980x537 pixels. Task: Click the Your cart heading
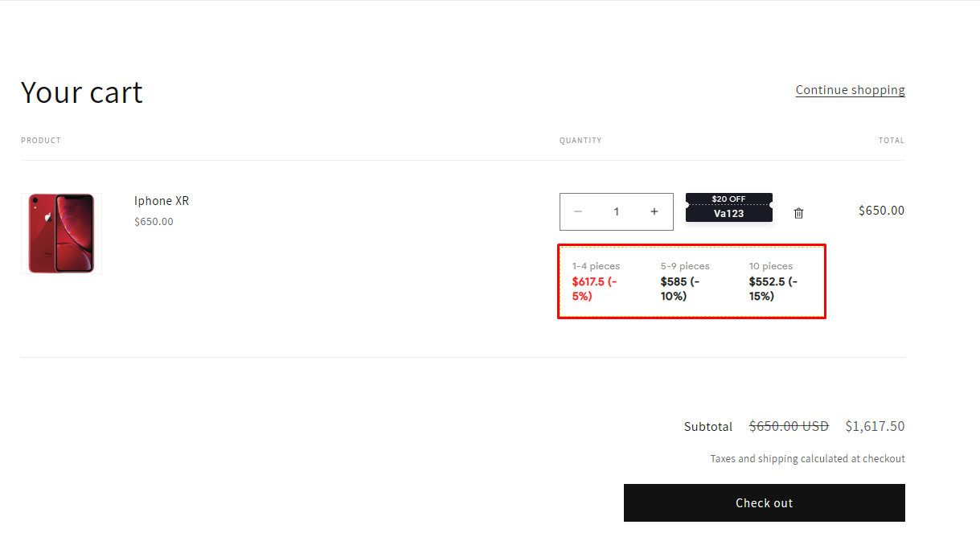tap(82, 92)
